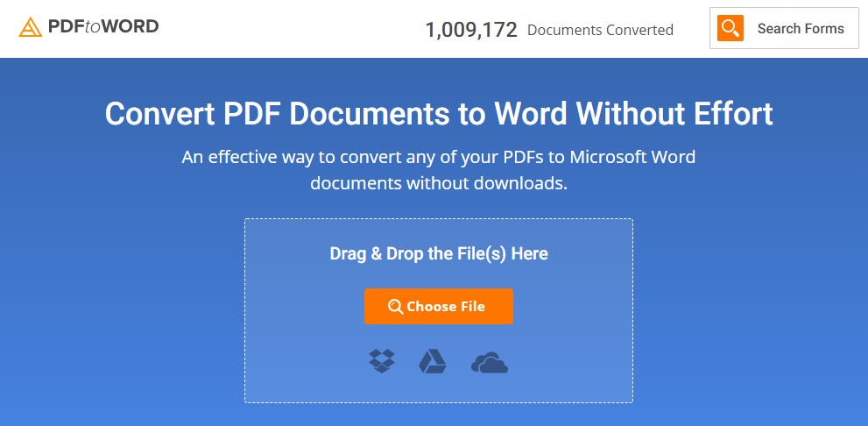Screen dimensions: 868x426
Task: Import a file from OneDrive cloud icon
Action: click(x=490, y=364)
